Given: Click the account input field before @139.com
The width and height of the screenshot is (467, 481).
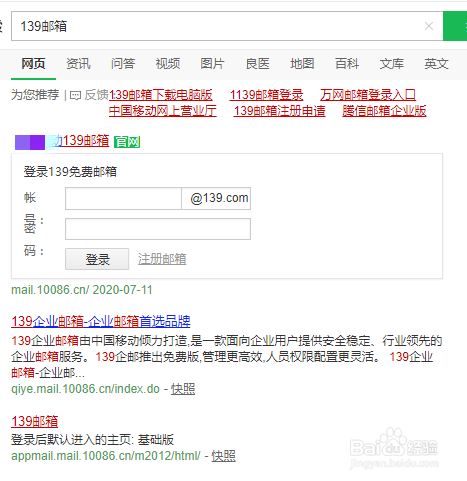Looking at the screenshot, I should point(123,198).
